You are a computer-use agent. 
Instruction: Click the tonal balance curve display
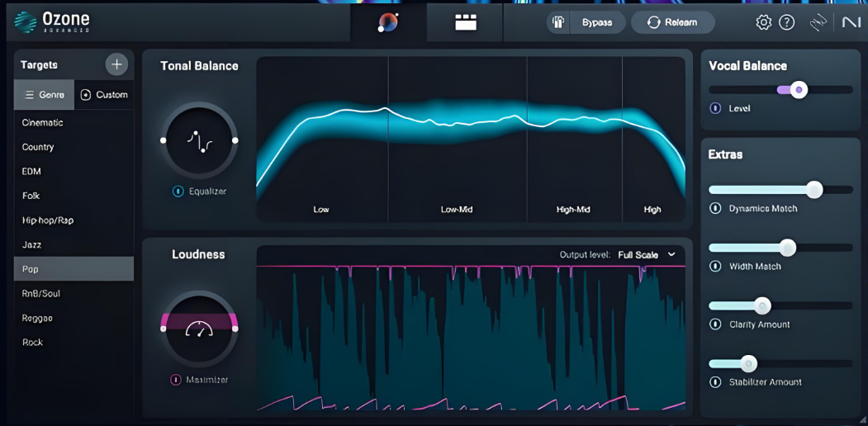tap(471, 139)
